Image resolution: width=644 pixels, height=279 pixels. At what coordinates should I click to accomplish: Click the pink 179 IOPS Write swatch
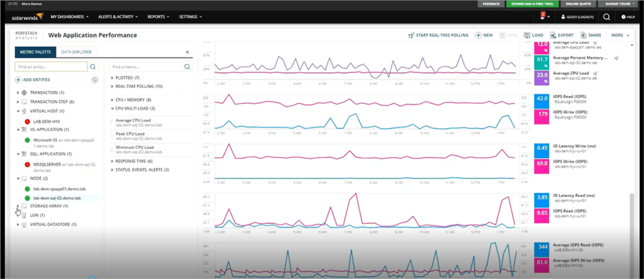542,117
